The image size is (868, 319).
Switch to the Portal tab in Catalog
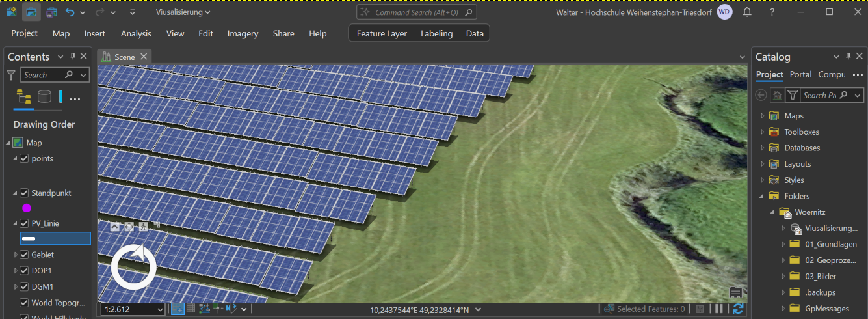pyautogui.click(x=800, y=74)
